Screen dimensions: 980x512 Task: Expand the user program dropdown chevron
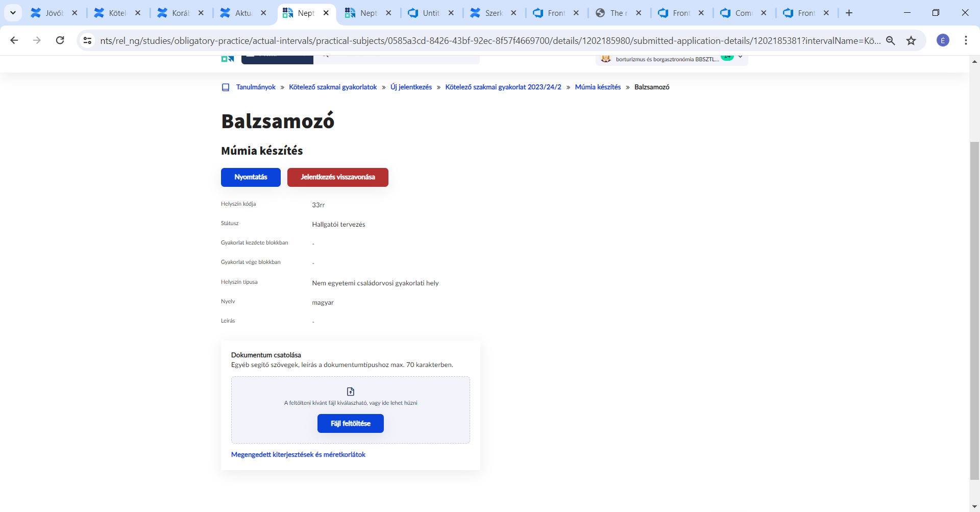[x=740, y=57]
